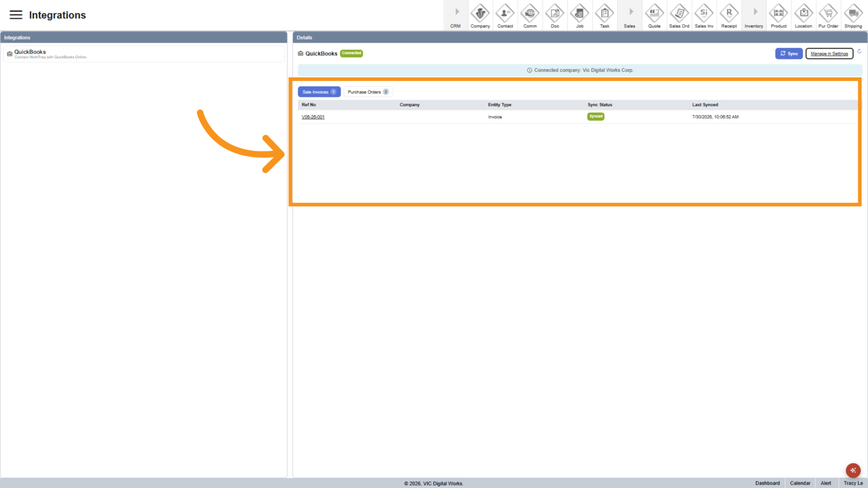This screenshot has height=488, width=868.
Task: Open Dashboard from the footer bar
Action: coord(767,483)
